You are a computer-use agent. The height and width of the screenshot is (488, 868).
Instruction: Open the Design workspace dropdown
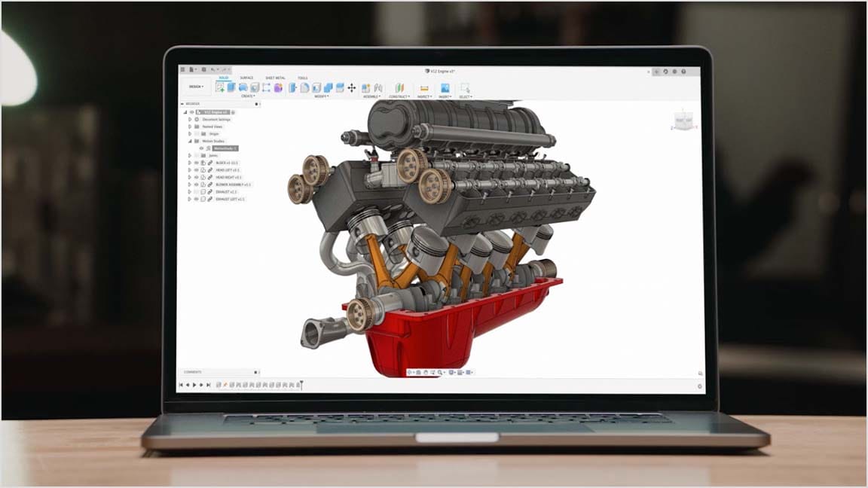(x=196, y=87)
